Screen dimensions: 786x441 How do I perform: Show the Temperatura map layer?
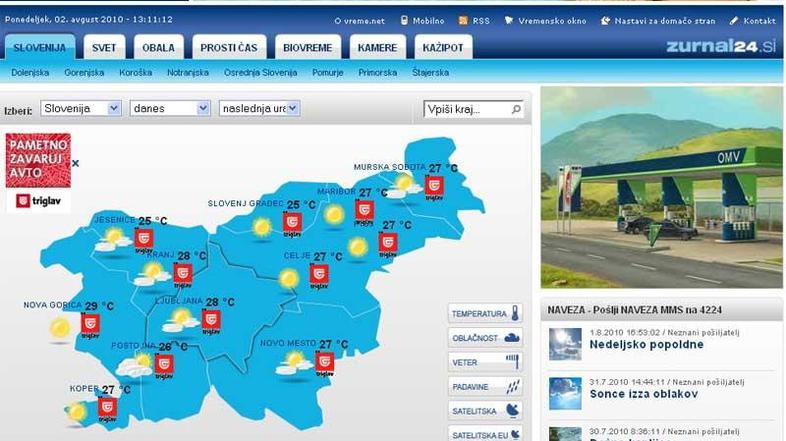tap(485, 314)
